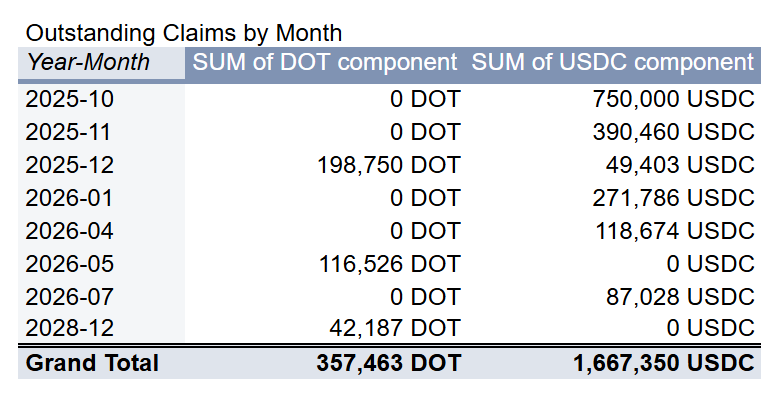Select the 750,000 USDC cell
This screenshot has height=400, width=778.
click(x=670, y=99)
